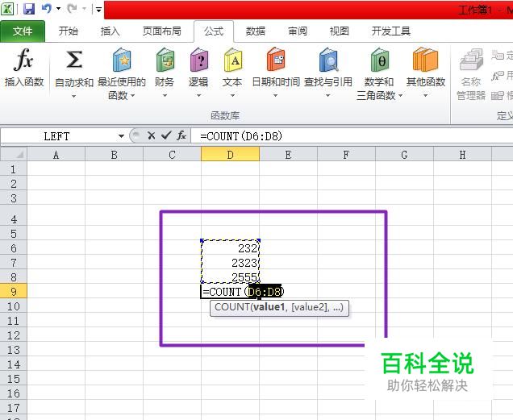Select column H header

[x=462, y=155]
